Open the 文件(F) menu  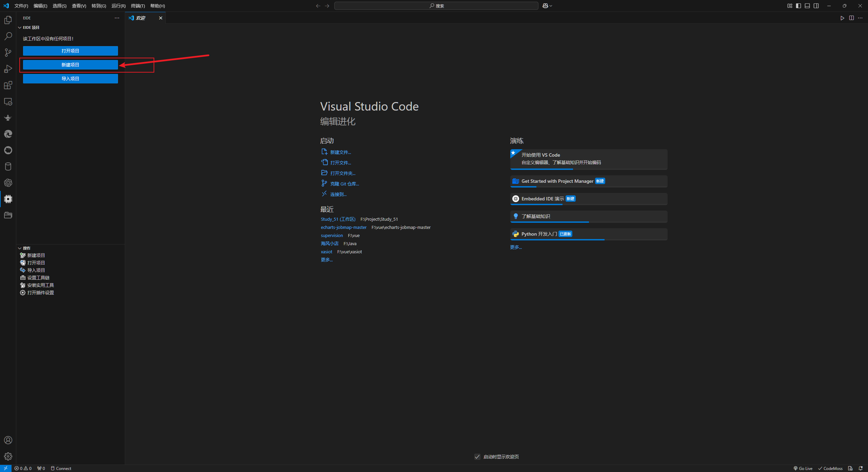pyautogui.click(x=21, y=6)
